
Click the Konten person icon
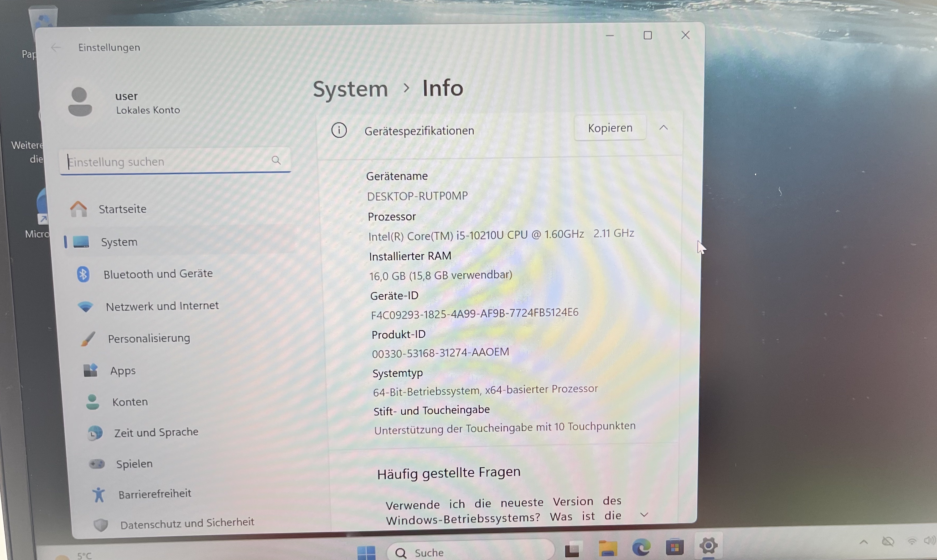tap(92, 402)
